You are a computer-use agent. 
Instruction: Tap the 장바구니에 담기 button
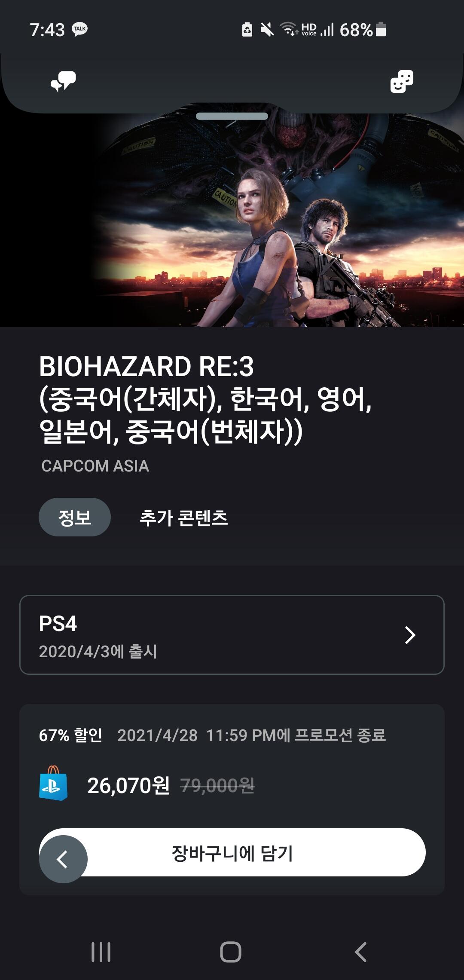click(x=232, y=852)
